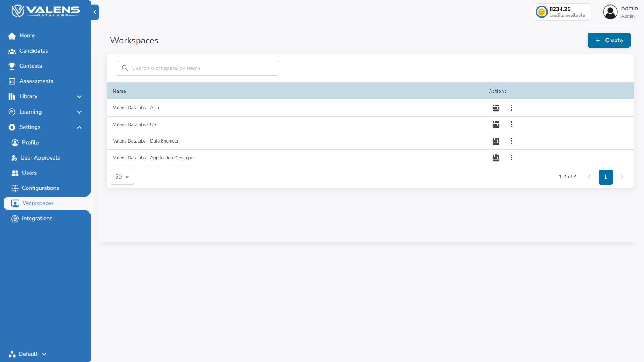This screenshot has width=644, height=362.
Task: Select the Candidates icon in the sidebar
Action: [x=12, y=51]
